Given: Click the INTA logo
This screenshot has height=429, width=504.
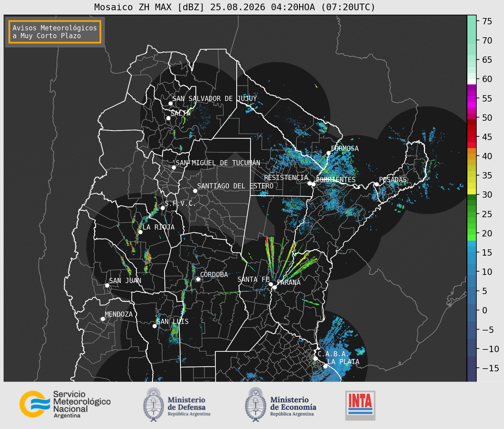Looking at the screenshot, I should tap(360, 405).
